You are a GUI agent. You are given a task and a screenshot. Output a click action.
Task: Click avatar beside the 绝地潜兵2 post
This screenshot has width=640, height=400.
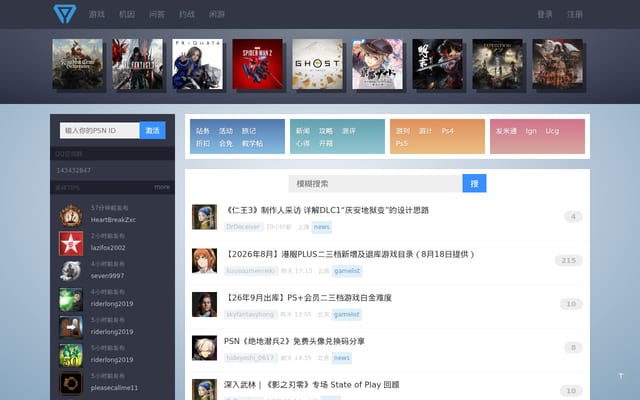204,348
